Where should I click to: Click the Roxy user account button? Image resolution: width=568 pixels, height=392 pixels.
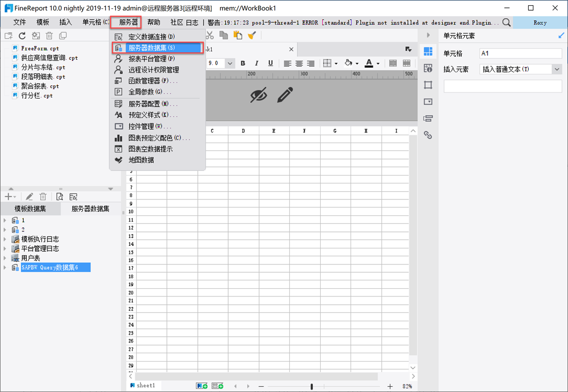click(x=540, y=22)
